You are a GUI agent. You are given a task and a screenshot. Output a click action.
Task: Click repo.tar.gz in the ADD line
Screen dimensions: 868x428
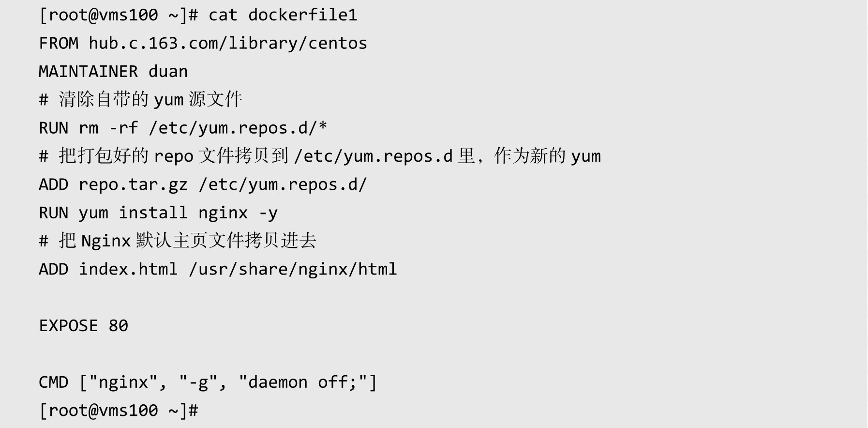(x=133, y=184)
